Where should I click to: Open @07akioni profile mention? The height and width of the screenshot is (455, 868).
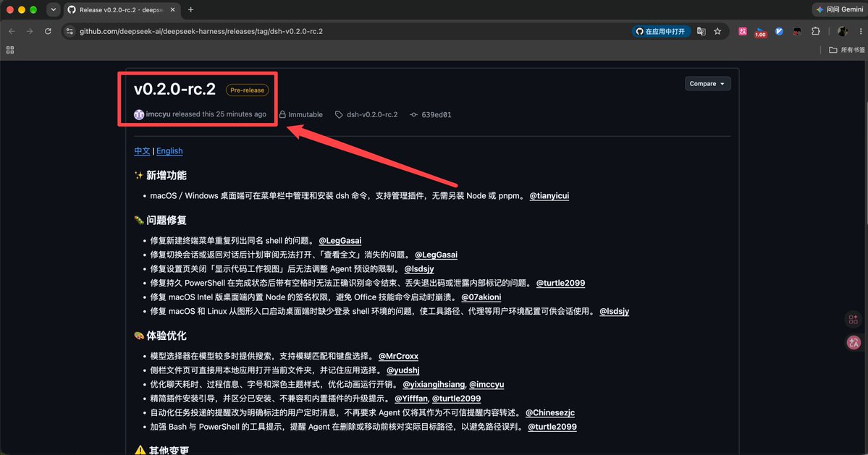481,297
